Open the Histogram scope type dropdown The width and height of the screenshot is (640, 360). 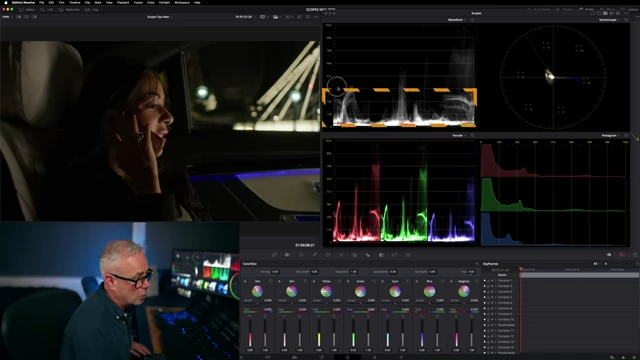(610, 136)
